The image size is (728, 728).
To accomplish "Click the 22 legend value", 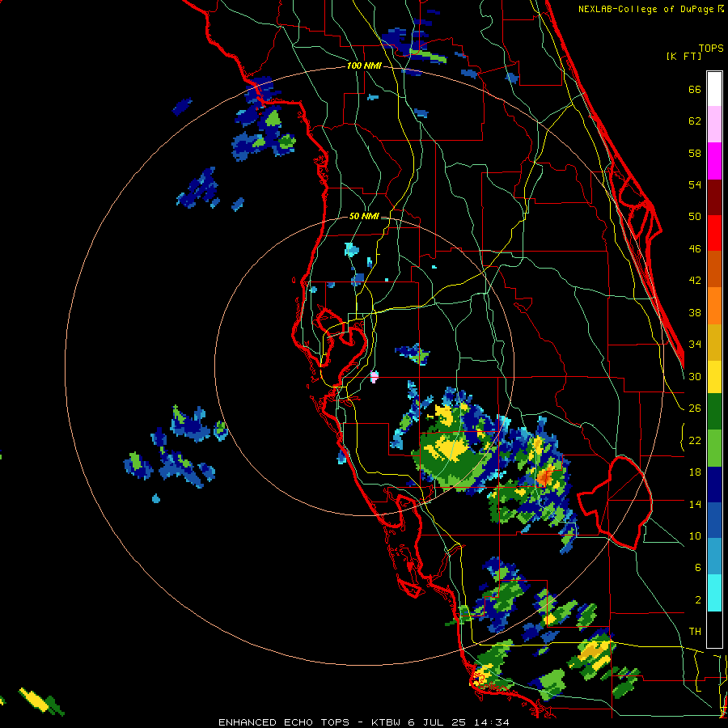I will (695, 440).
